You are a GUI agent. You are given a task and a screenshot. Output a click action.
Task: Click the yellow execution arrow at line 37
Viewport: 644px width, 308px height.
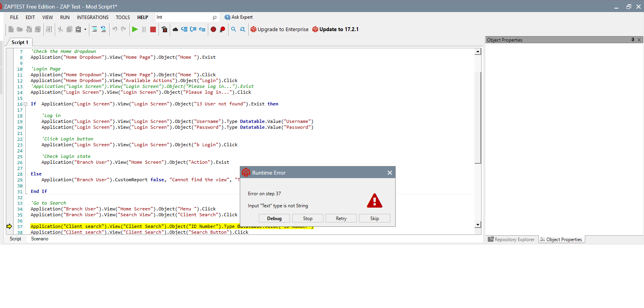click(x=9, y=226)
